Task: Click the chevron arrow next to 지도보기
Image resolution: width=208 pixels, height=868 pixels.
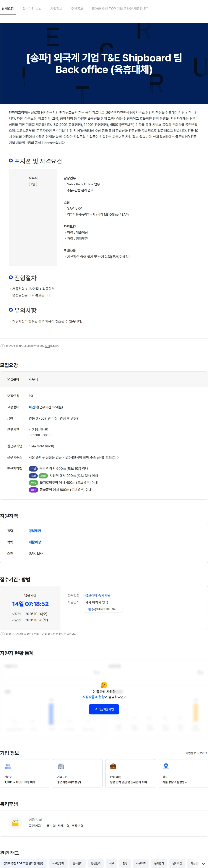Action: click(118, 457)
